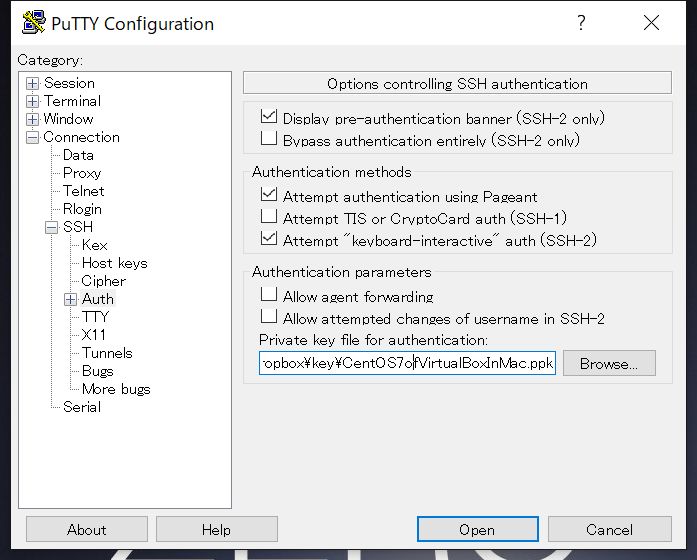Click the Open button
697x560 pixels.
pyautogui.click(x=477, y=529)
